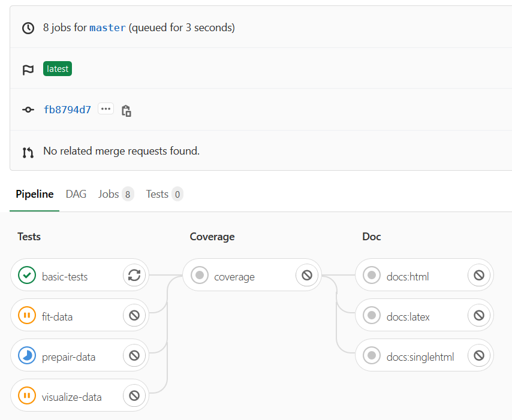Cancel the docs:latex job

click(x=478, y=315)
